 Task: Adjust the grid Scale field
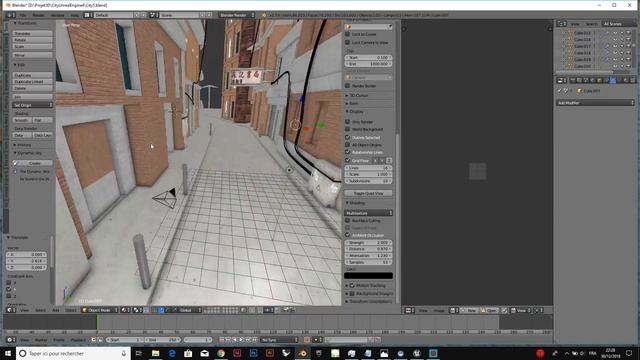point(369,174)
